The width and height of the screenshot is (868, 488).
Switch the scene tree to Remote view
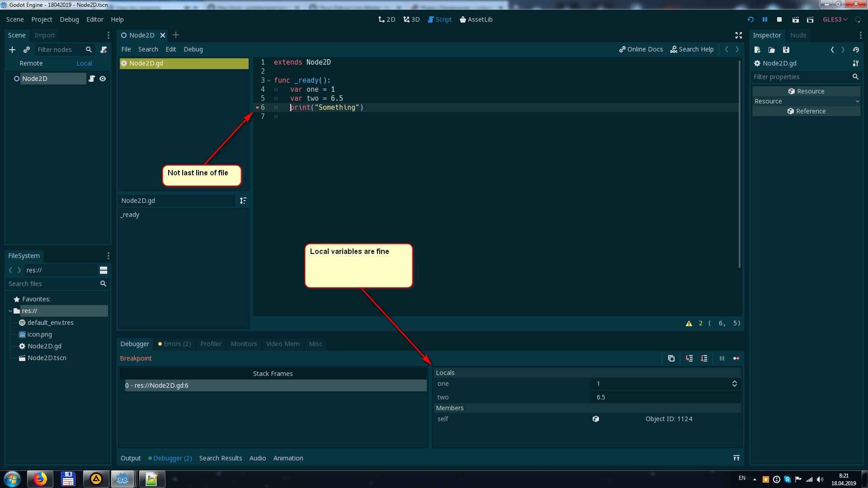(x=31, y=63)
